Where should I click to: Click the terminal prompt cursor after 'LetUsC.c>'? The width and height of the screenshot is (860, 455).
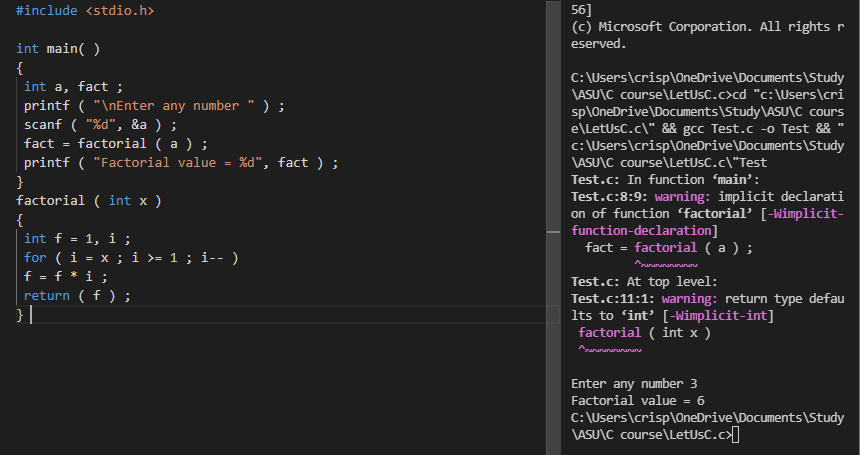coord(735,435)
